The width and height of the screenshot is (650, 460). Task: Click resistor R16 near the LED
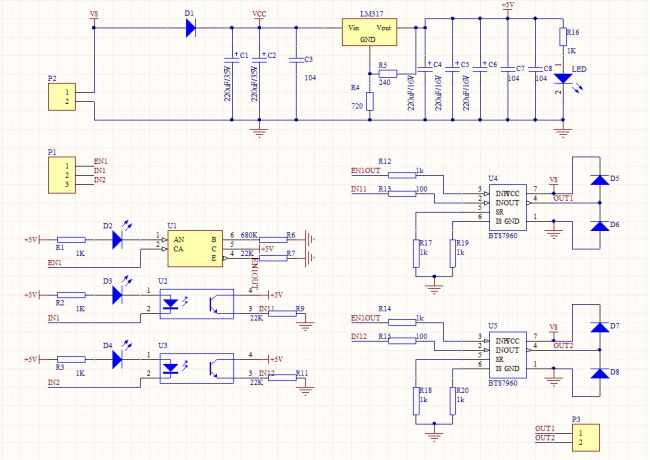(x=563, y=37)
